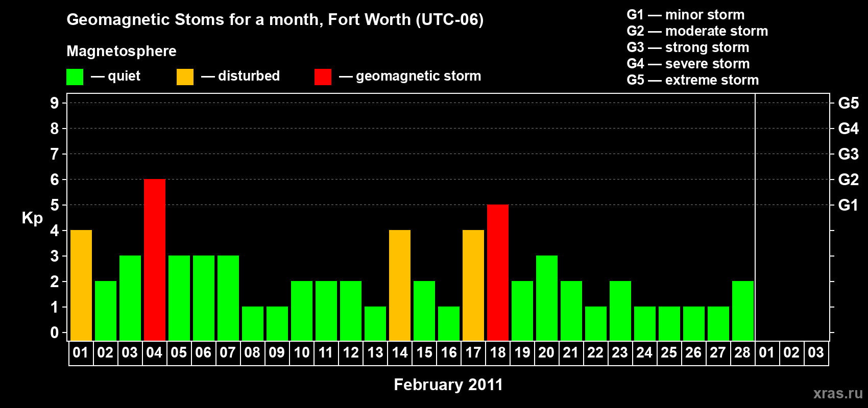Click the Kp value 6 on left axis
Viewport: 868px width, 408px height.
pyautogui.click(x=55, y=180)
